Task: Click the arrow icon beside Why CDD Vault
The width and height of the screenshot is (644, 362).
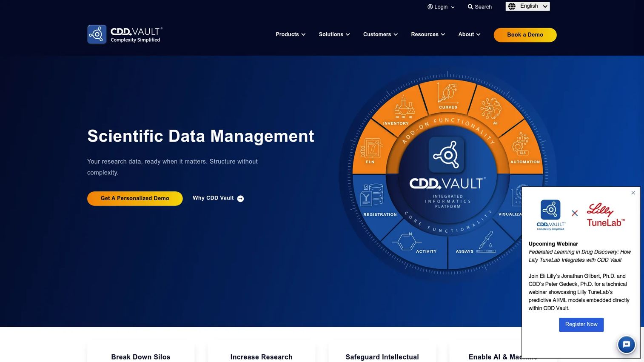Action: click(x=240, y=199)
